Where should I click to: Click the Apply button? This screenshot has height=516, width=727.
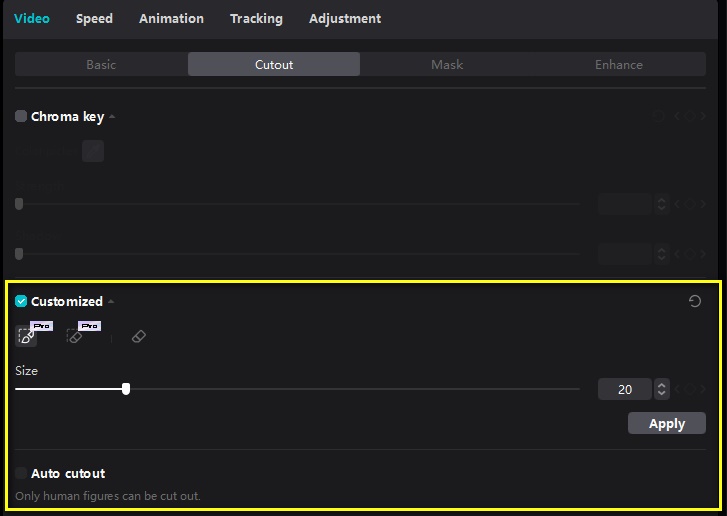coord(667,423)
